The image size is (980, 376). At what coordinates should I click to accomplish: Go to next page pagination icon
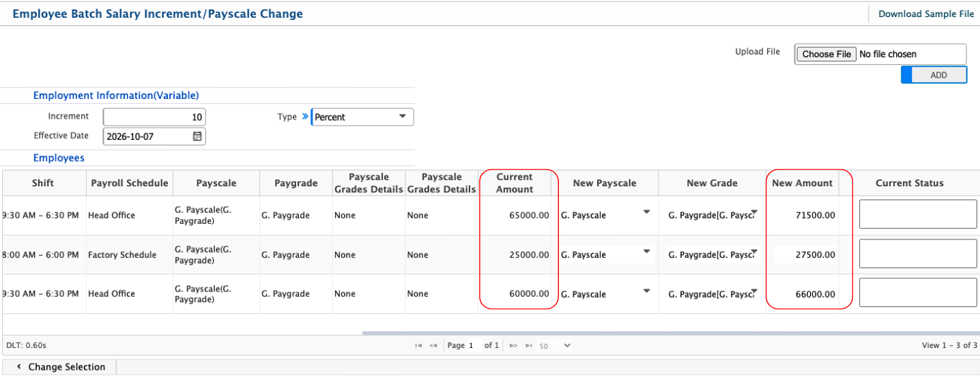click(x=514, y=346)
